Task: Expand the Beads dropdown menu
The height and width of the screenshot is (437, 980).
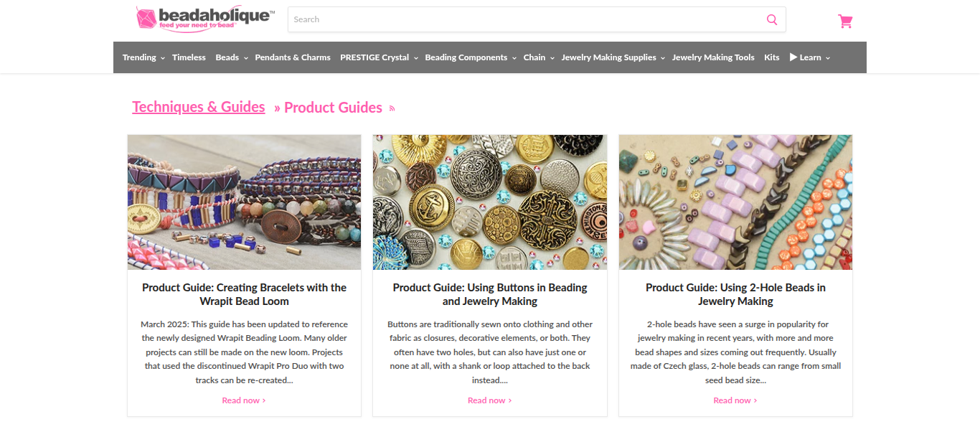Action: [x=231, y=57]
